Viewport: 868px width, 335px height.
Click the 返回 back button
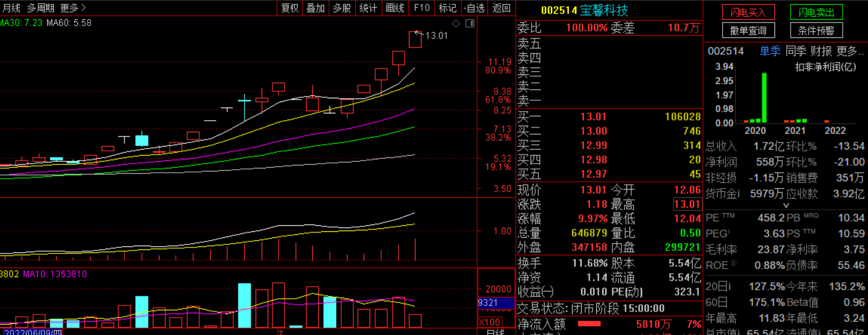[x=501, y=8]
